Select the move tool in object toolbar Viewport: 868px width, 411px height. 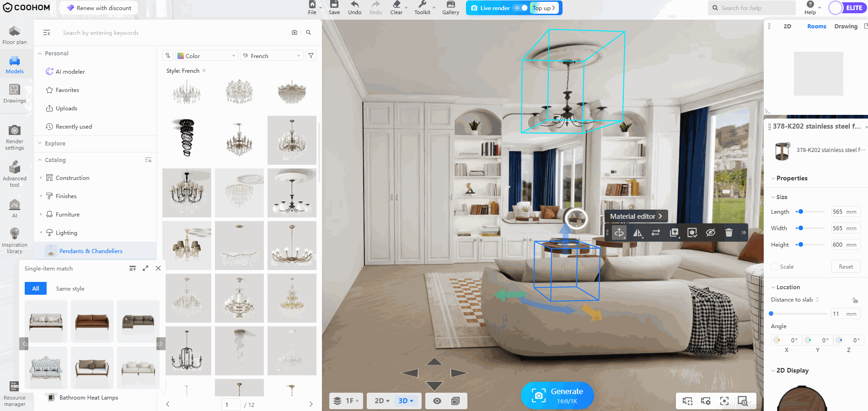(x=619, y=233)
